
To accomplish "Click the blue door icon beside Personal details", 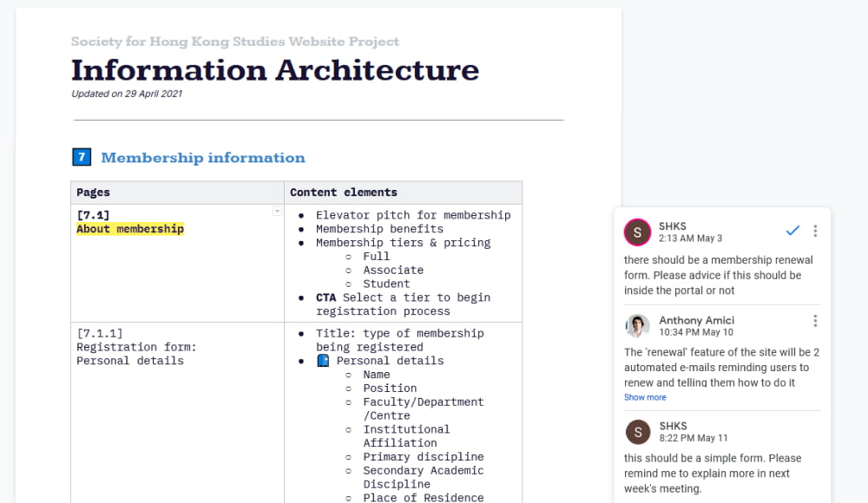I will 323,361.
